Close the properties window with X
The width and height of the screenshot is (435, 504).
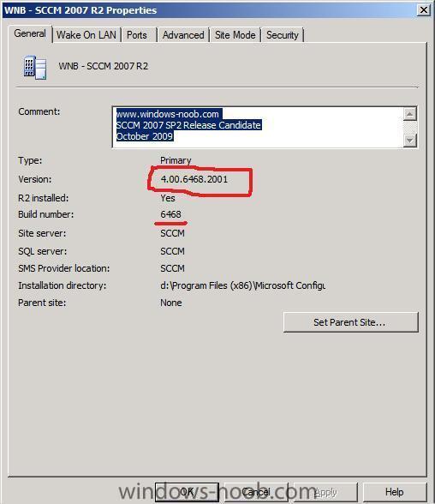point(424,10)
